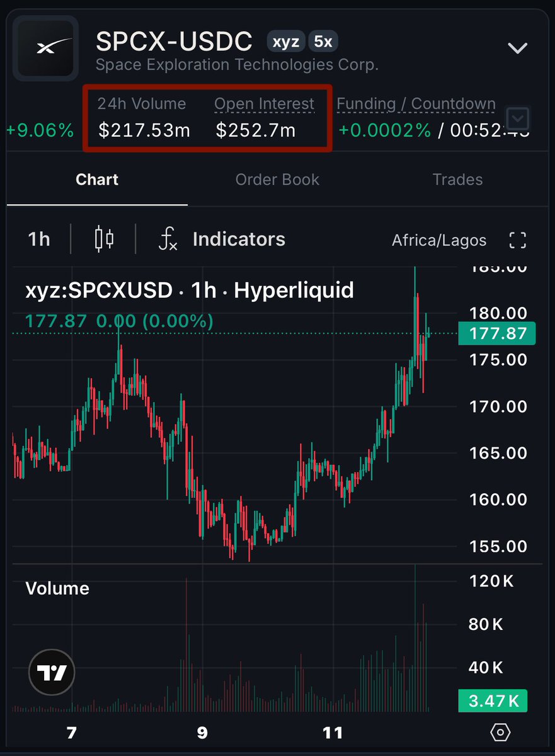
Task: Click date 11 on the time axis
Action: pyautogui.click(x=333, y=733)
